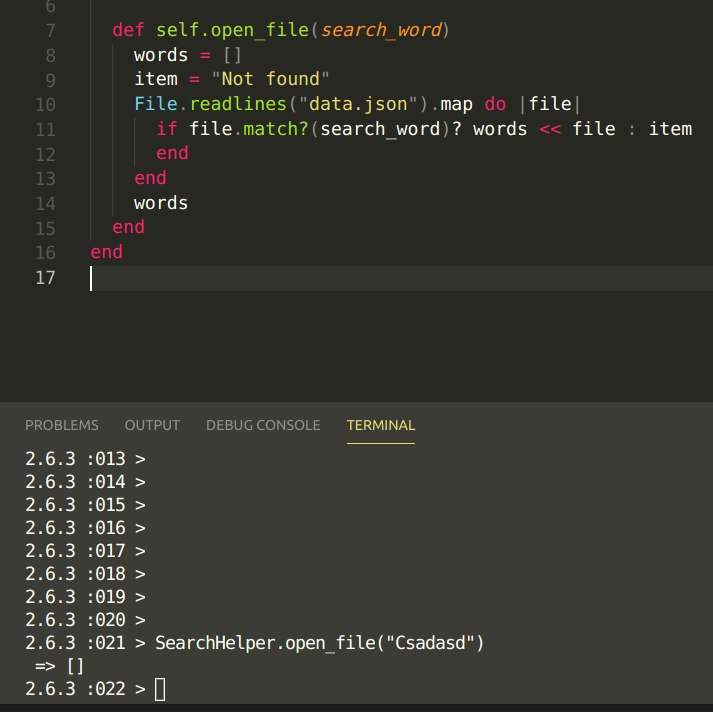Viewport: 713px width, 712px height.
Task: Click terminal line '2.6.3 :013 >'
Action: point(85,459)
